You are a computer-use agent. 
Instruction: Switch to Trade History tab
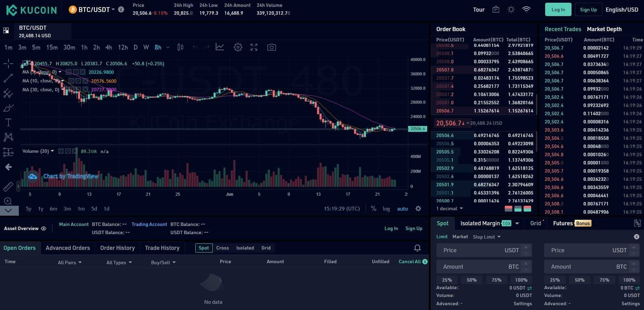pos(162,248)
